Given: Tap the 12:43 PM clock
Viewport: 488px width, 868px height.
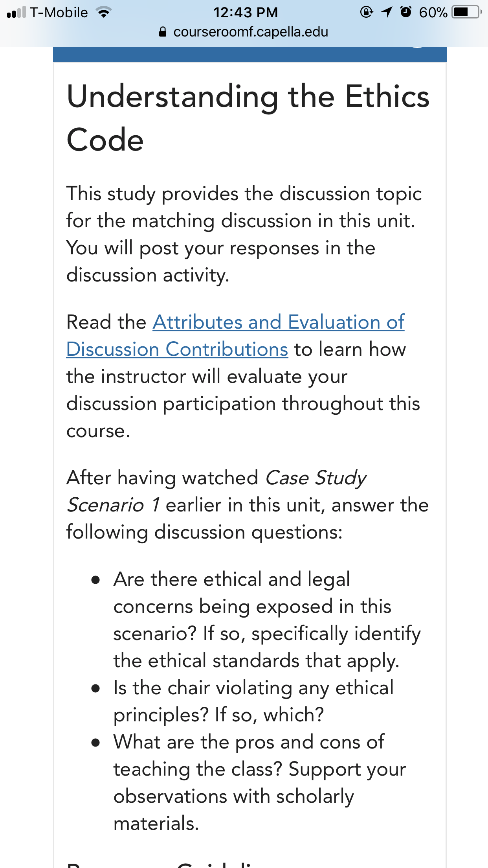Looking at the screenshot, I should pyautogui.click(x=246, y=13).
